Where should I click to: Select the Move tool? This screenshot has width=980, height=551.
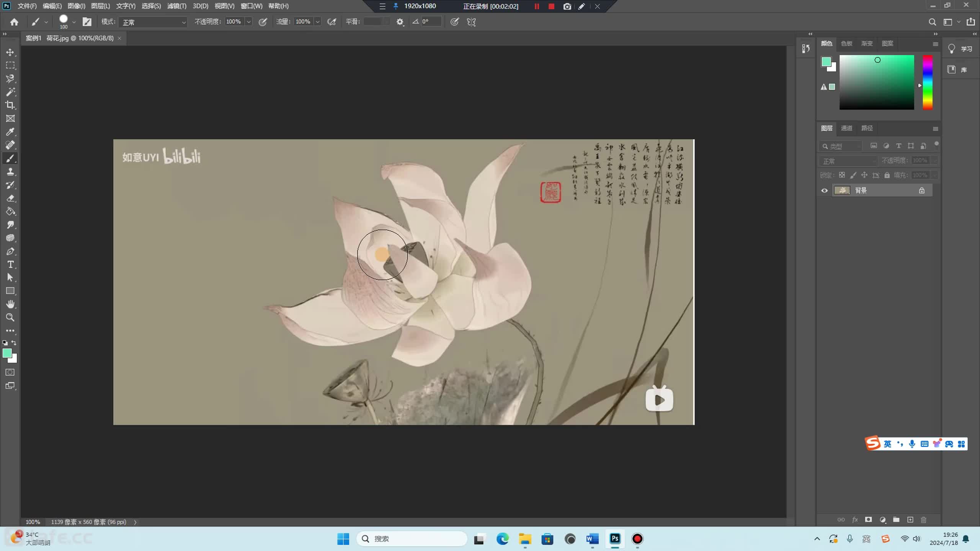(10, 52)
